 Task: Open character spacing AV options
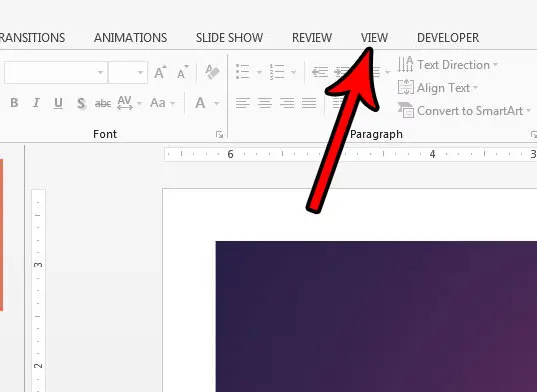point(125,103)
